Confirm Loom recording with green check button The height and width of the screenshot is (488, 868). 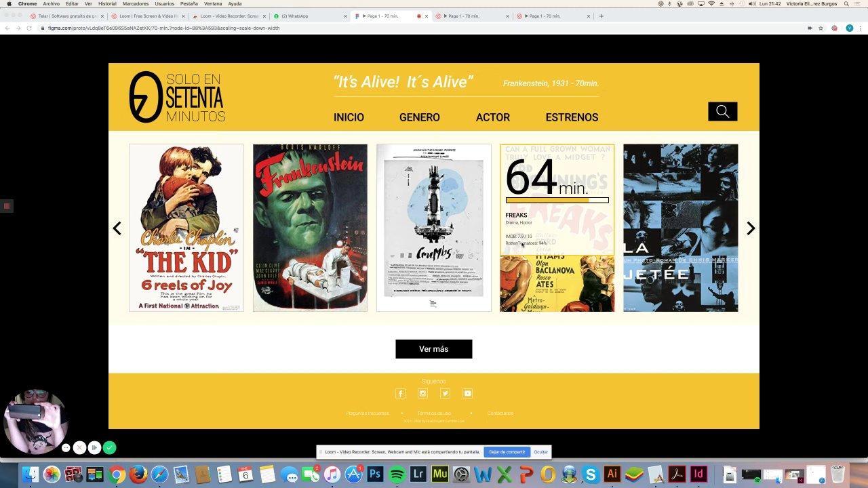(109, 447)
